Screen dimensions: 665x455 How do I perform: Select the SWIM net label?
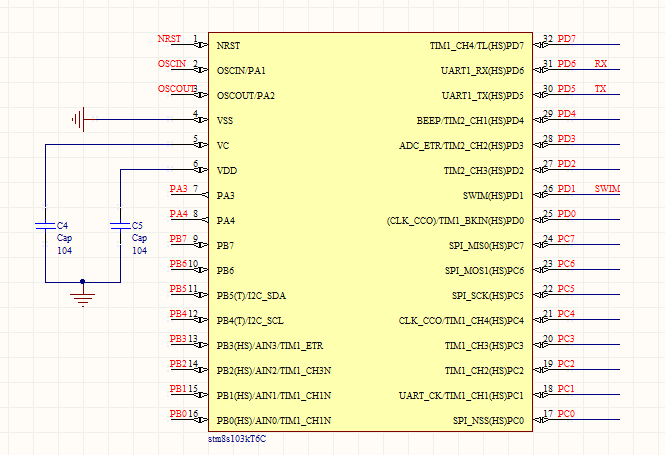pyautogui.click(x=607, y=189)
